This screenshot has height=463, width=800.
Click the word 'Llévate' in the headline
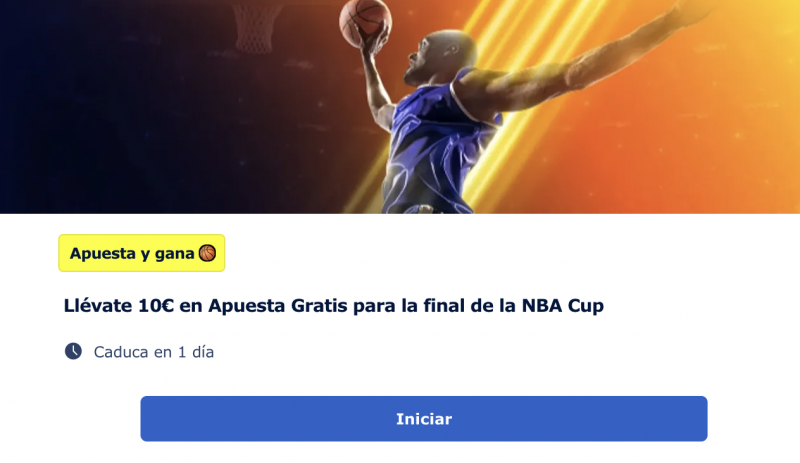coord(98,306)
